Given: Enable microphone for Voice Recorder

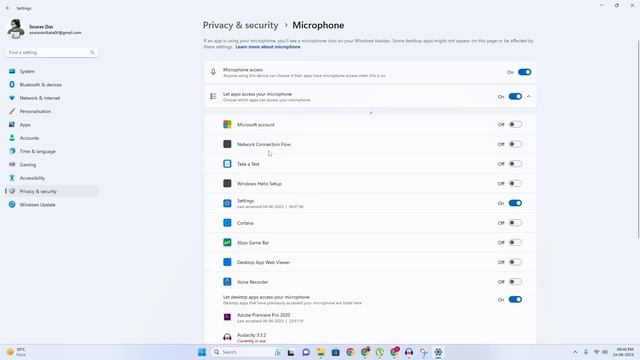Looking at the screenshot, I should [515, 282].
